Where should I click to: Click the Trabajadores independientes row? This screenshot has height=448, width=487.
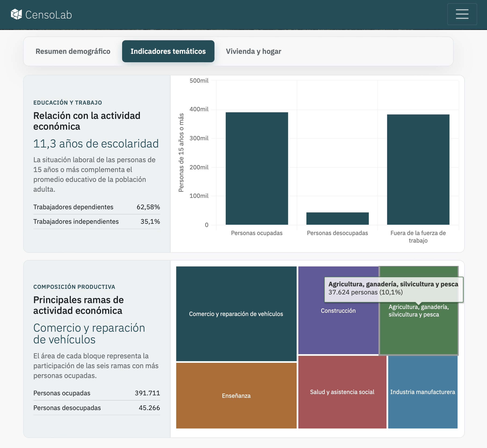(x=97, y=221)
